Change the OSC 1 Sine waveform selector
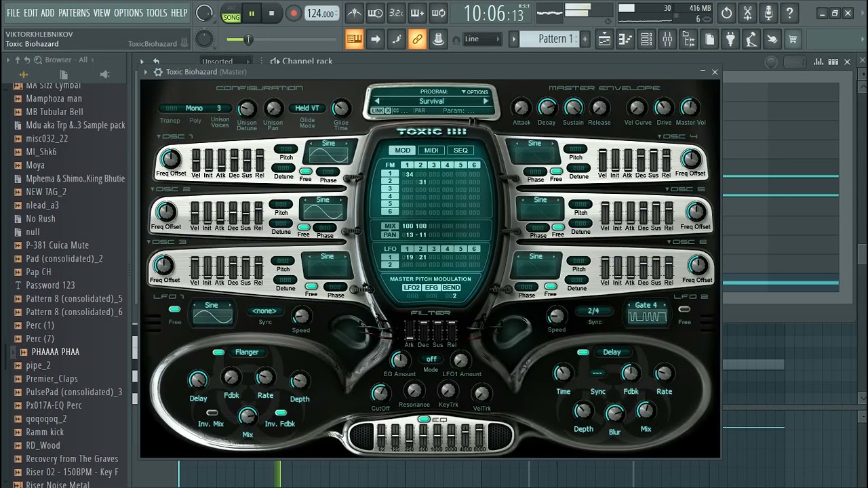868x488 pixels. [328, 152]
